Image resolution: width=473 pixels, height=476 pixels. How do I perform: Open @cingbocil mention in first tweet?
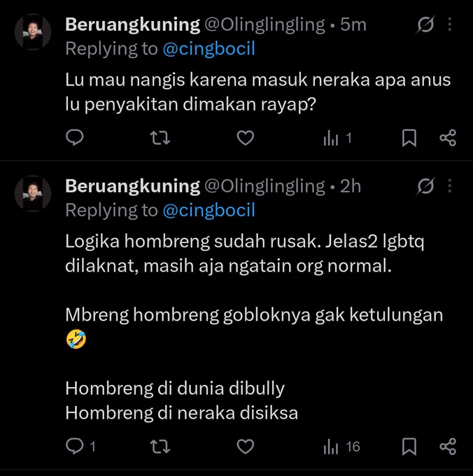click(x=209, y=49)
